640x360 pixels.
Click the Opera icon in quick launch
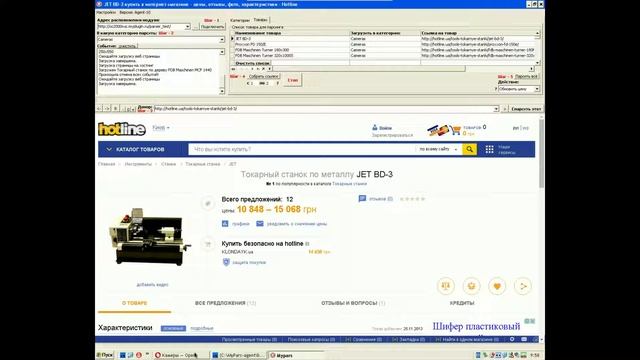pos(139,355)
